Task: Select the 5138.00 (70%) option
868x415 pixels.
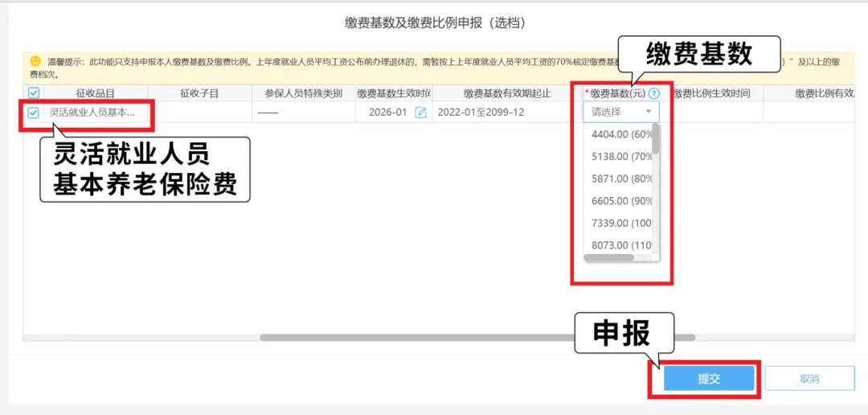Action: (622, 157)
